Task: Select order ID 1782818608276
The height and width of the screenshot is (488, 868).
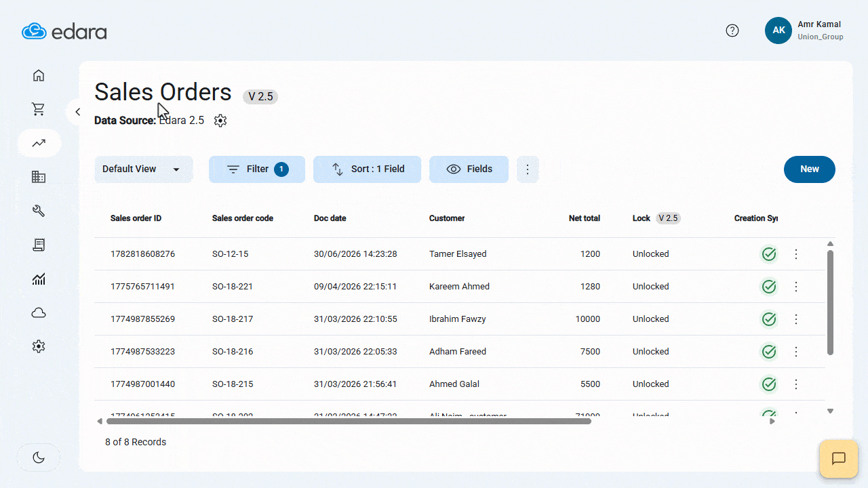Action: tap(142, 254)
